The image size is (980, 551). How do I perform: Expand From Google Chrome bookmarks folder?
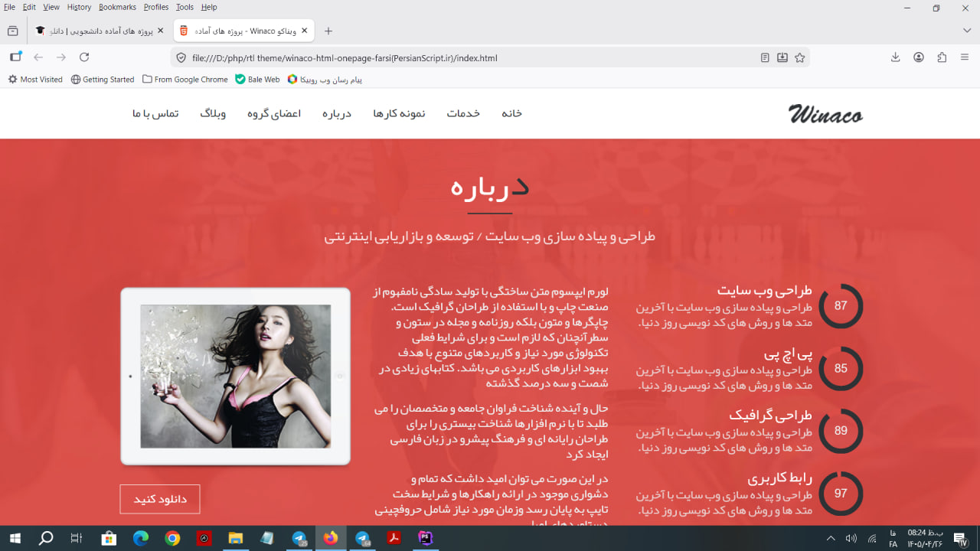pyautogui.click(x=185, y=79)
